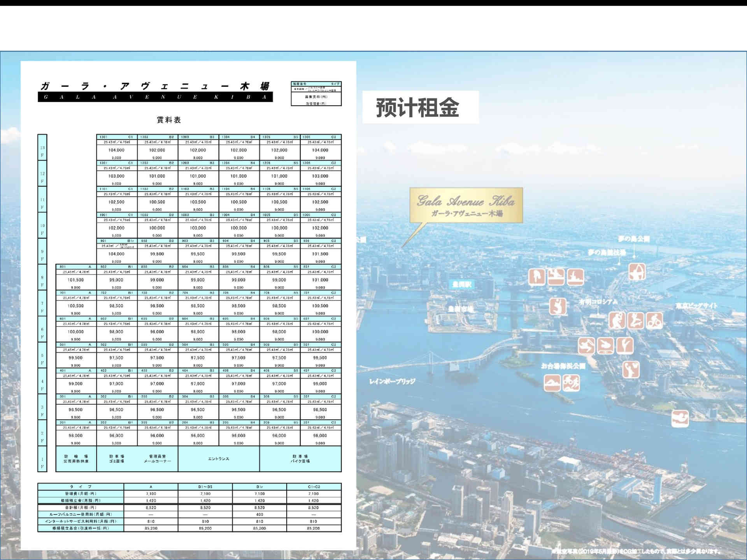Click the 有明コロシアム map label
The height and width of the screenshot is (560, 747).
pyautogui.click(x=598, y=302)
